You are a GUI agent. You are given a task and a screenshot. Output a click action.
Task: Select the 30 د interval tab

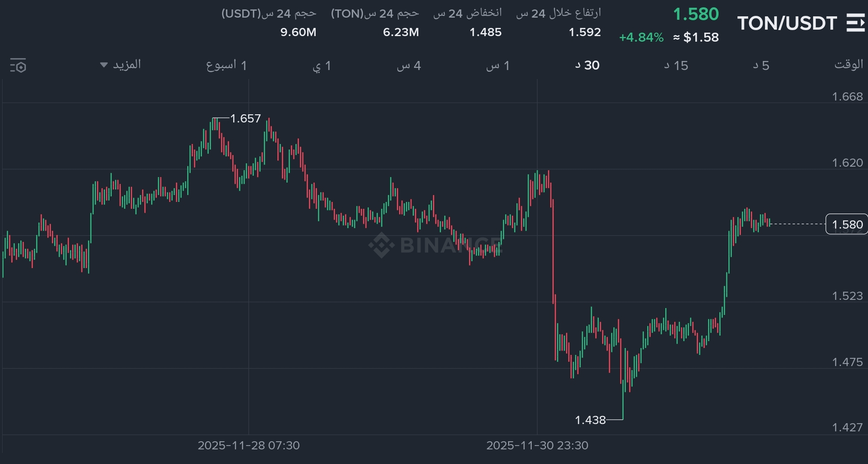(587, 65)
